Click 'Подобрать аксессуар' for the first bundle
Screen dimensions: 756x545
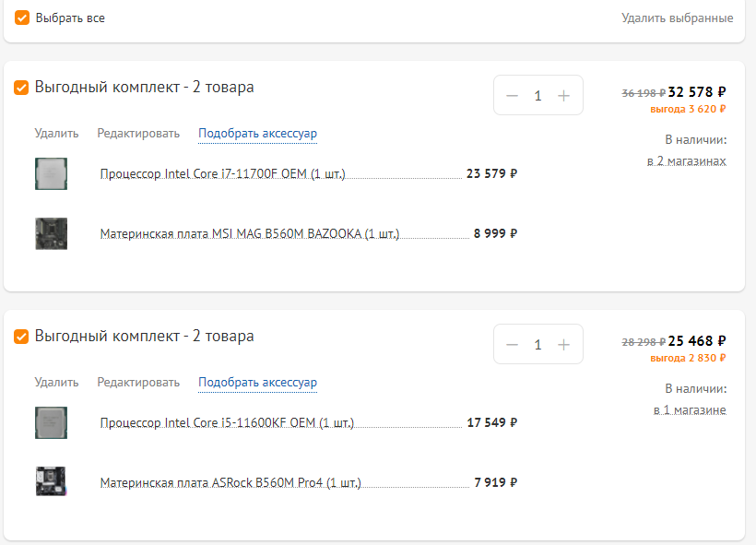click(257, 134)
